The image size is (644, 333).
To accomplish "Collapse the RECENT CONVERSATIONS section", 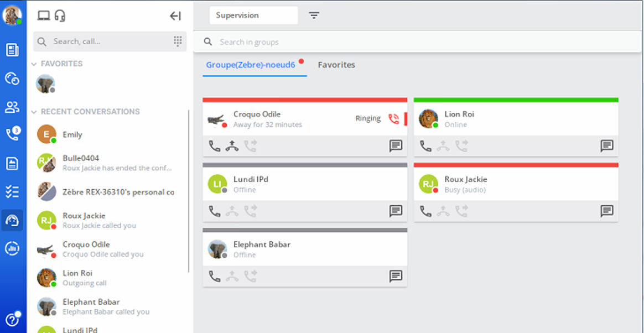I will [x=34, y=112].
